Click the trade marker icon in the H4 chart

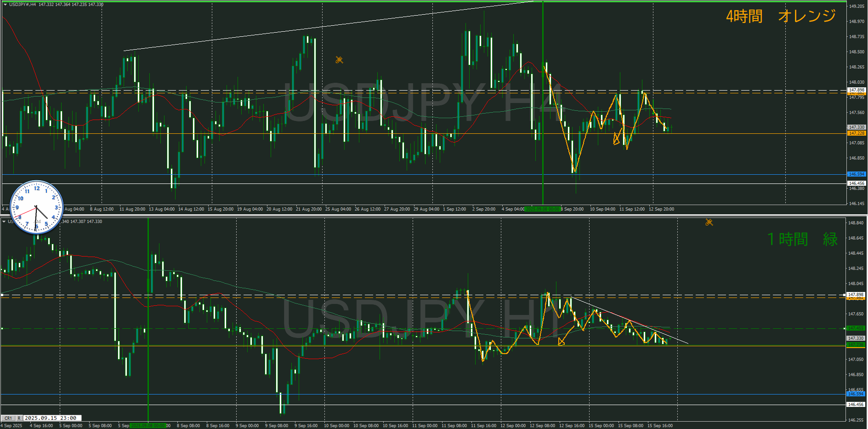[339, 60]
